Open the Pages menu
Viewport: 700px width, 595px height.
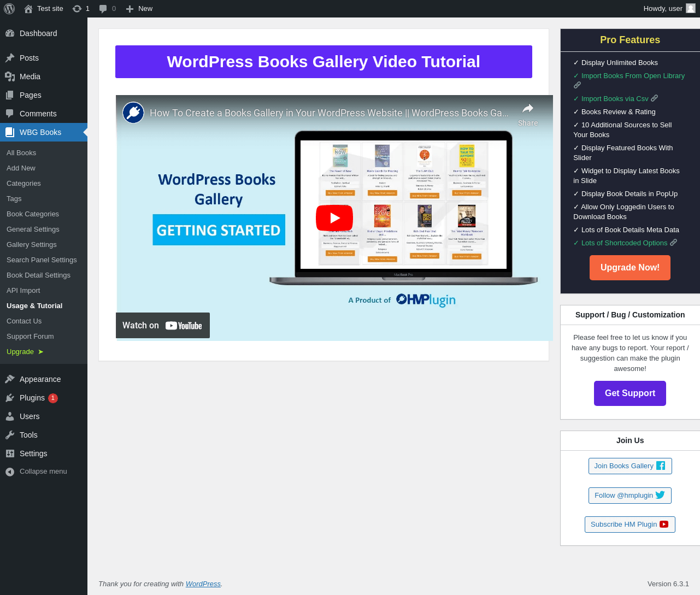[x=44, y=95]
